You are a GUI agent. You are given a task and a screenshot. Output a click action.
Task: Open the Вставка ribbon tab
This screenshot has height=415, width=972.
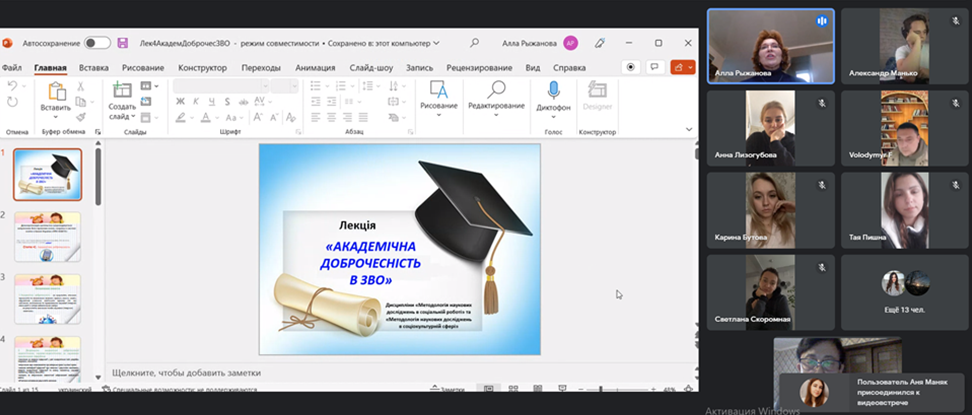[x=93, y=68]
